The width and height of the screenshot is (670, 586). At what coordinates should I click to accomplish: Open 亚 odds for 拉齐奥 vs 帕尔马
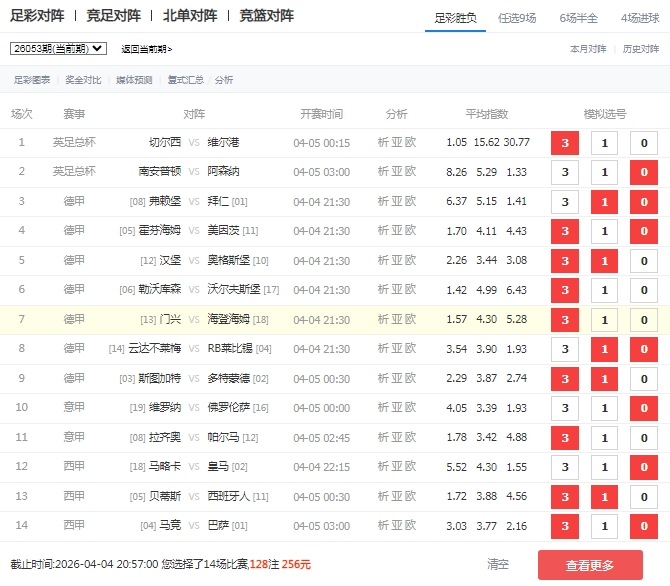(397, 438)
